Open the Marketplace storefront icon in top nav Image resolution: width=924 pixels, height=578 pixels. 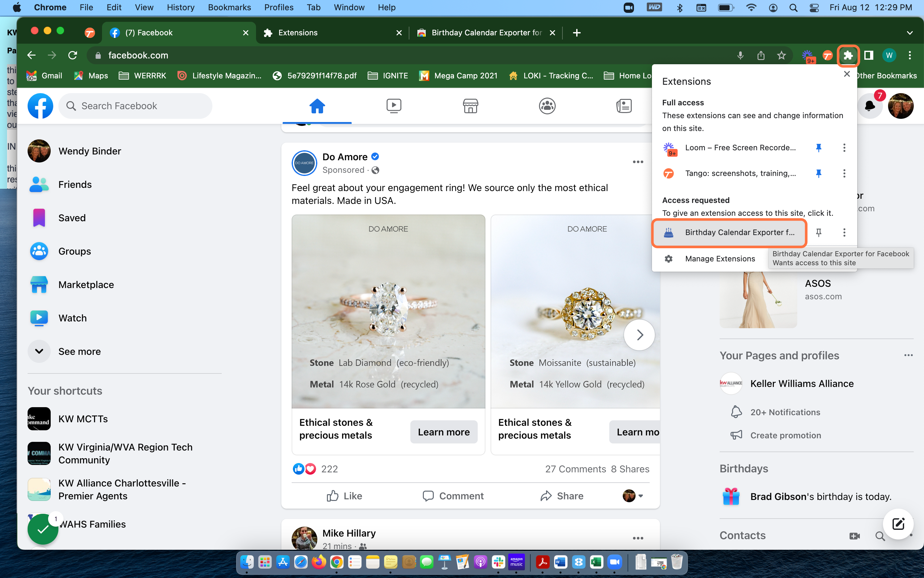tap(470, 106)
